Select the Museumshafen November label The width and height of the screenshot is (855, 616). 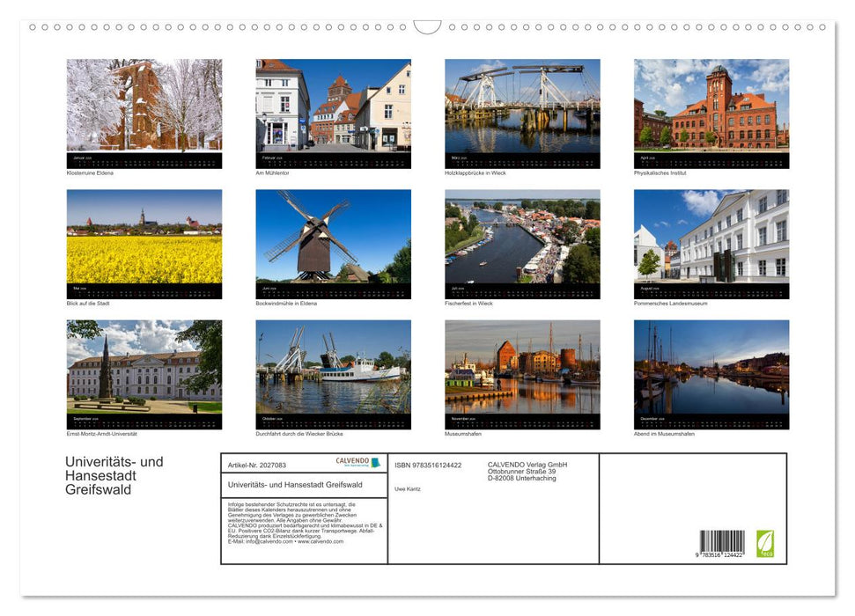pyautogui.click(x=461, y=433)
